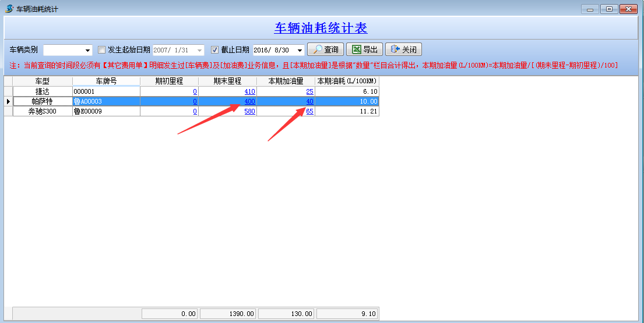The image size is (644, 323).
Task: Click the 导出 Excel export button
Action: pyautogui.click(x=364, y=50)
